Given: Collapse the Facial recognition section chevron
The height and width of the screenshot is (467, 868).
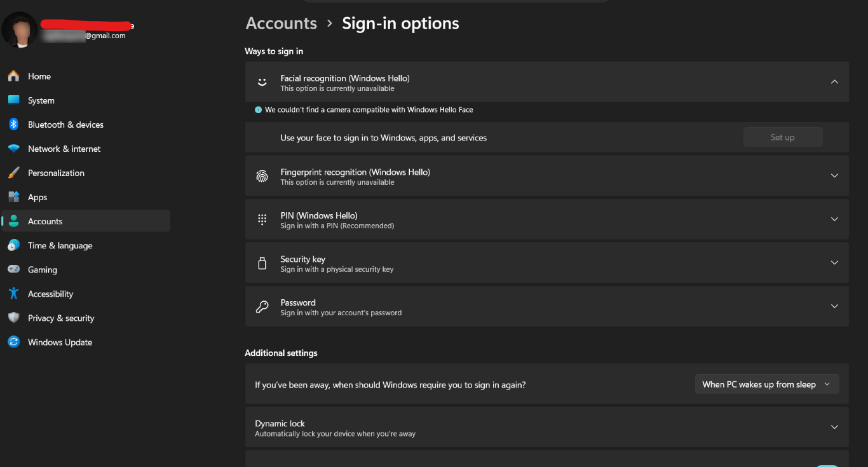Looking at the screenshot, I should pos(834,82).
